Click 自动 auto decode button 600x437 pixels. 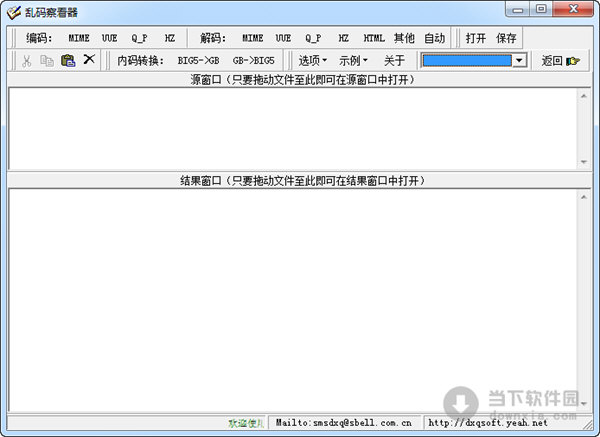(435, 38)
